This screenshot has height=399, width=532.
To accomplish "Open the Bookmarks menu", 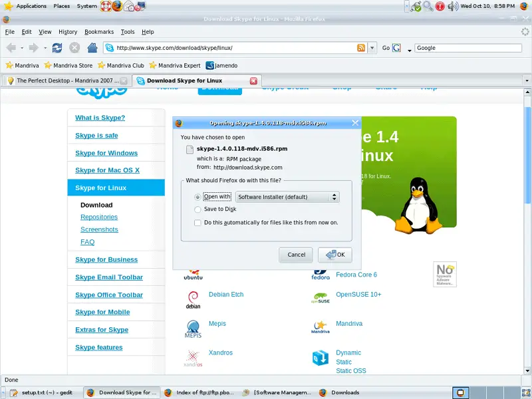I will point(99,32).
